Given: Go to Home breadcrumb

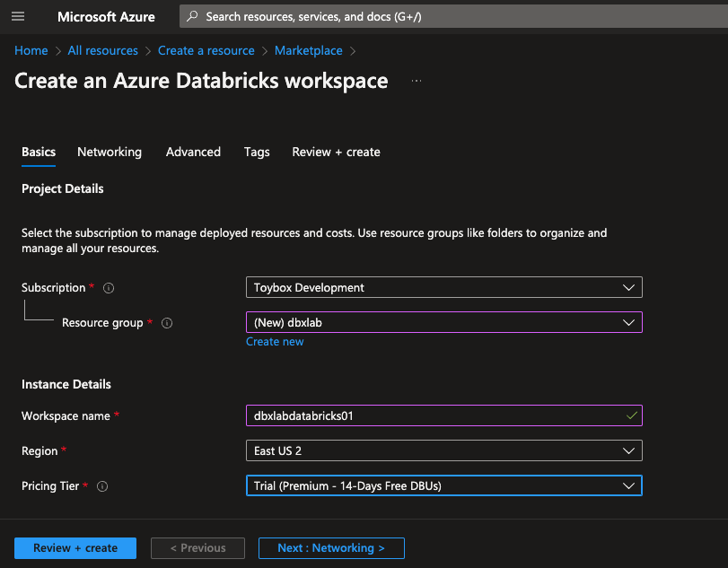Looking at the screenshot, I should coord(31,50).
